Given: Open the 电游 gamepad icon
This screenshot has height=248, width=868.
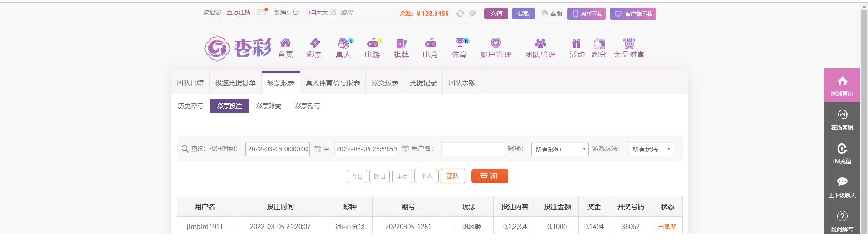Looking at the screenshot, I should click(373, 43).
